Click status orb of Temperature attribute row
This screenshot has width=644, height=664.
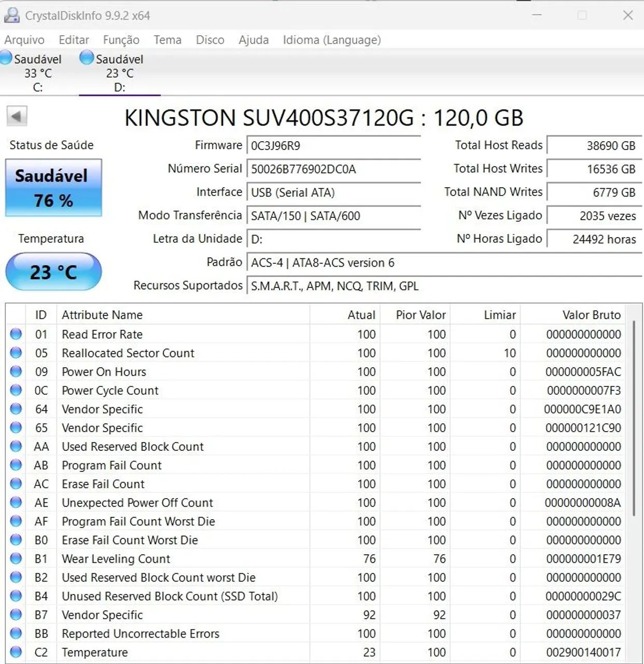tap(16, 652)
